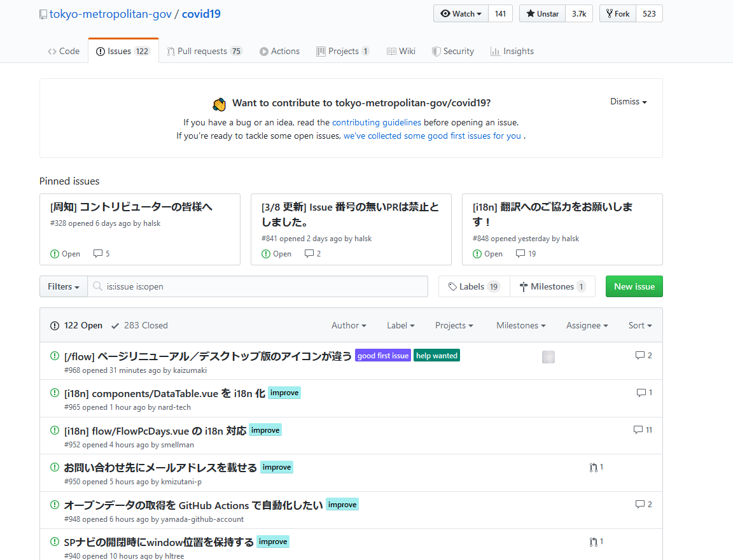733x560 pixels.
Task: Open the good first issues link
Action: (x=432, y=136)
